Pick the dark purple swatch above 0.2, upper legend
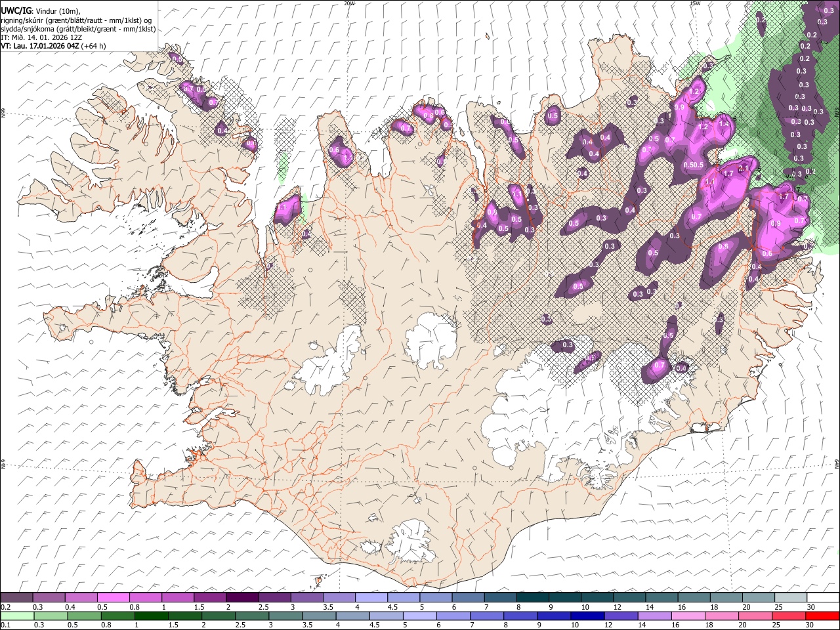The image size is (840, 630). [16, 597]
